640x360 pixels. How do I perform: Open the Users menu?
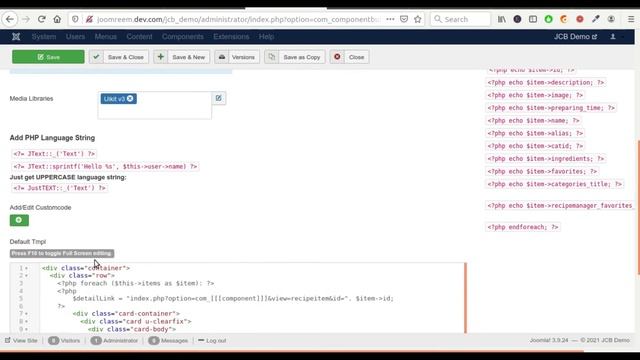(x=76, y=37)
